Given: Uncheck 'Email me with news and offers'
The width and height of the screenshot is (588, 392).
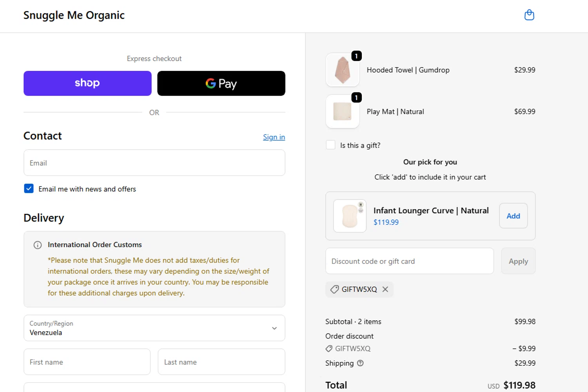Looking at the screenshot, I should 29,189.
